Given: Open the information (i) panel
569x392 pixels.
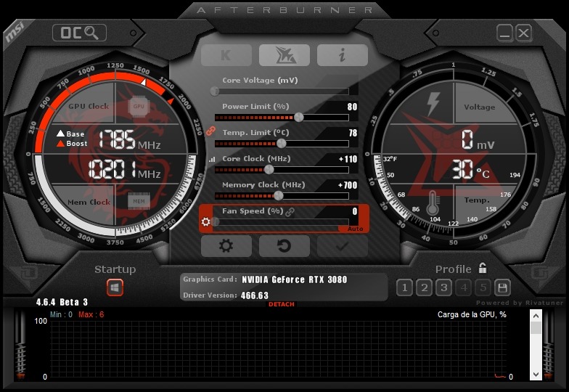Looking at the screenshot, I should tap(343, 55).
